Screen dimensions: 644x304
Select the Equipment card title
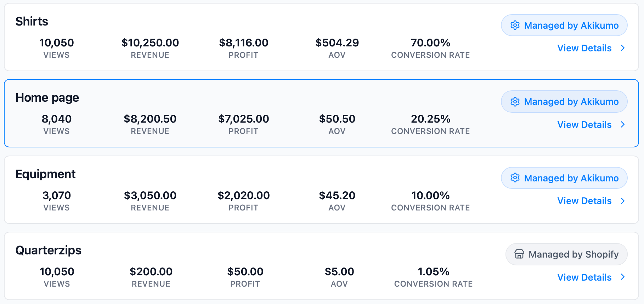click(x=45, y=174)
